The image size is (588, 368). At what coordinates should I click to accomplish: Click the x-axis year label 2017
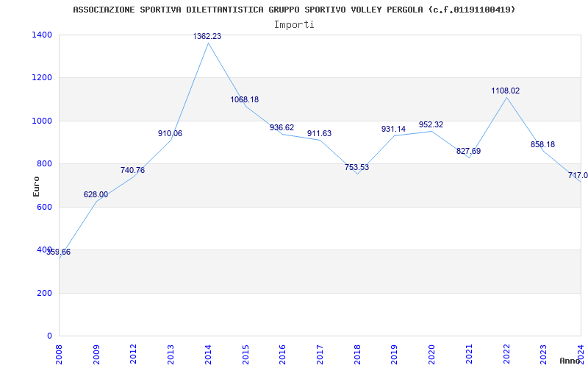tap(320, 354)
